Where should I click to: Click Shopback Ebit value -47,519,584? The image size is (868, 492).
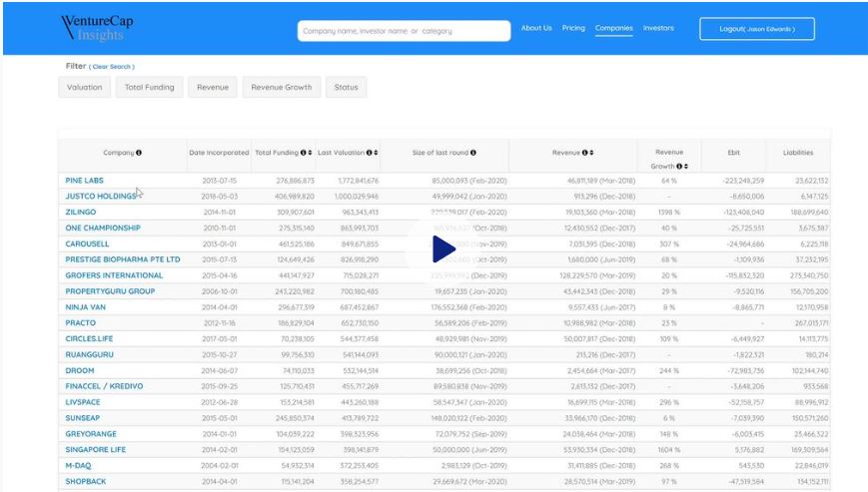[x=747, y=481]
